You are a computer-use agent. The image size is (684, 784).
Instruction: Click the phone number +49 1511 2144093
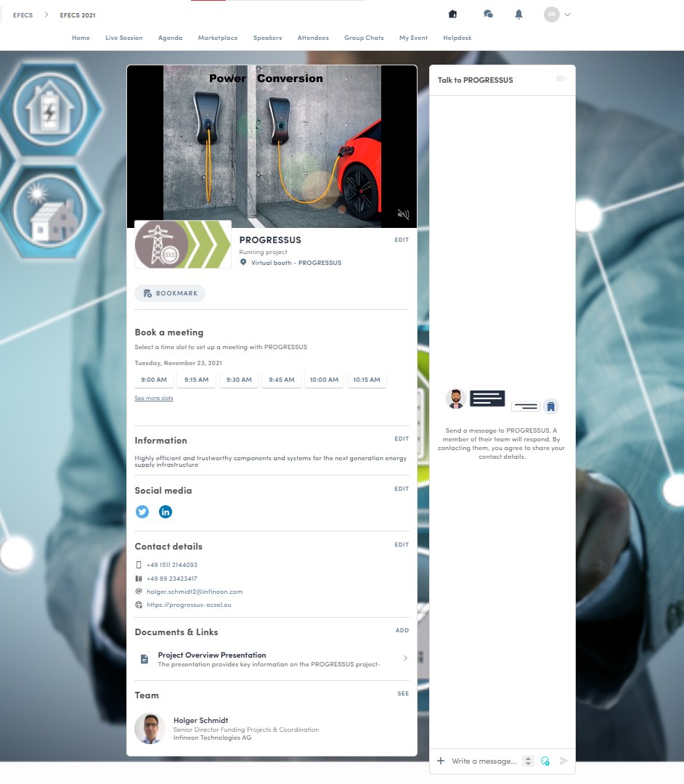coord(172,565)
